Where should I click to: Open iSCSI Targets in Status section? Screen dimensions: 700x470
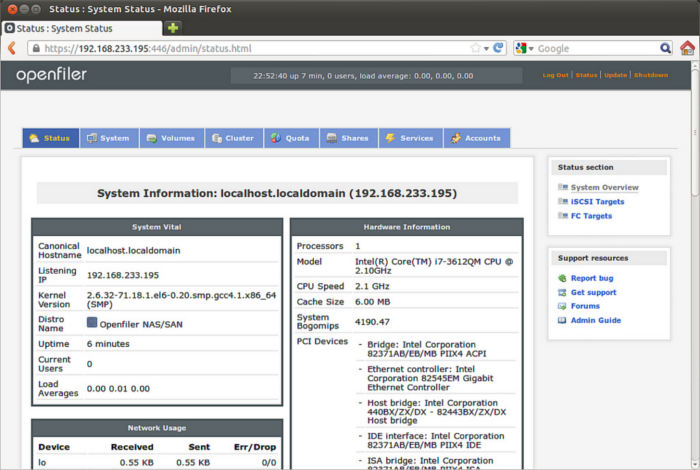click(597, 202)
